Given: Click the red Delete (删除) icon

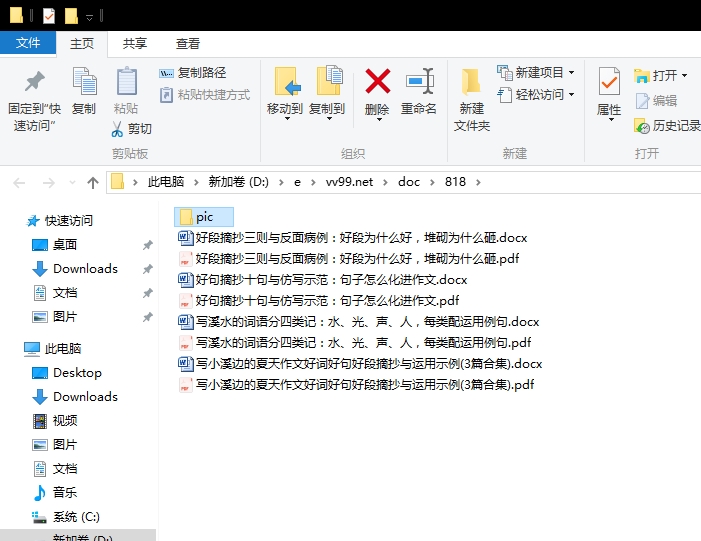Looking at the screenshot, I should 378,81.
